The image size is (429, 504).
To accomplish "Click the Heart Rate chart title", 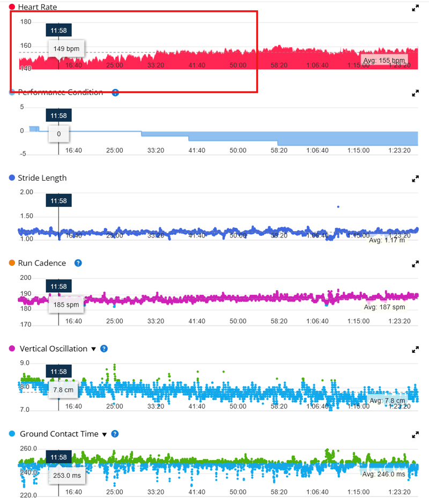I will pyautogui.click(x=37, y=7).
